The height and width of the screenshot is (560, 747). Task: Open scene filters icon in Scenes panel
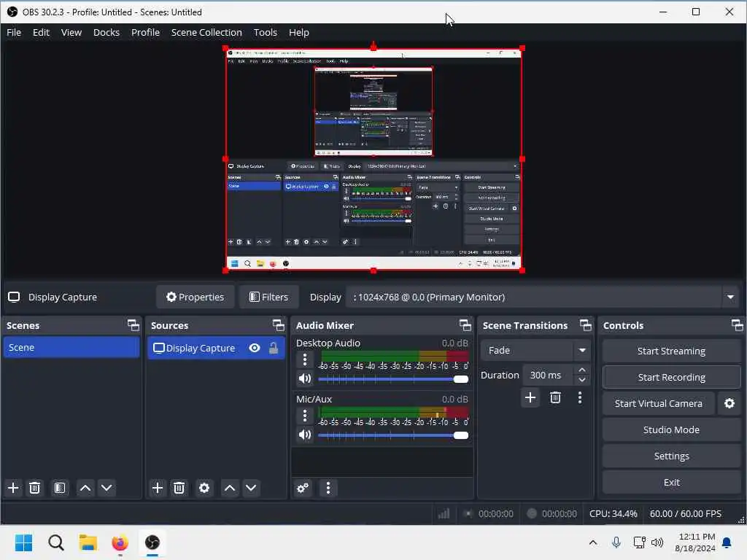(x=60, y=488)
